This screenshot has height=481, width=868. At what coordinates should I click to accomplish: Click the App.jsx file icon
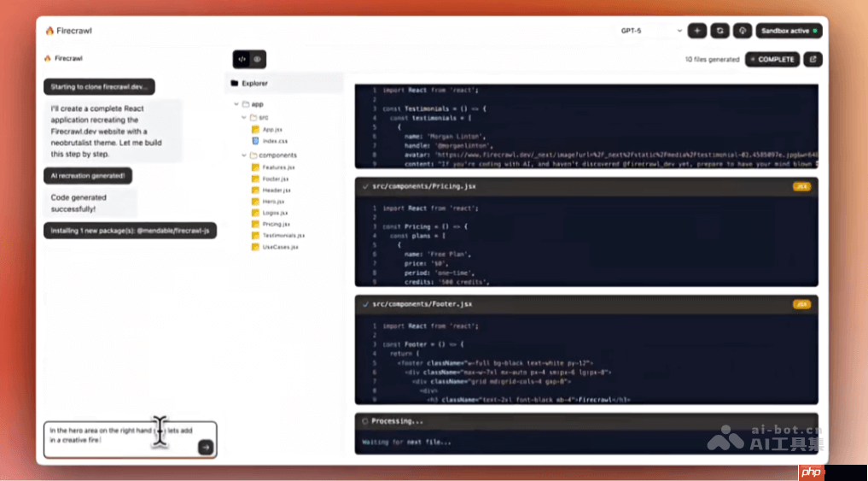(255, 129)
